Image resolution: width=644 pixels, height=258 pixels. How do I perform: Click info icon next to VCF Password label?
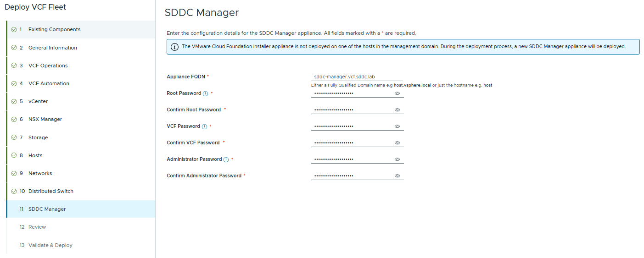point(204,126)
